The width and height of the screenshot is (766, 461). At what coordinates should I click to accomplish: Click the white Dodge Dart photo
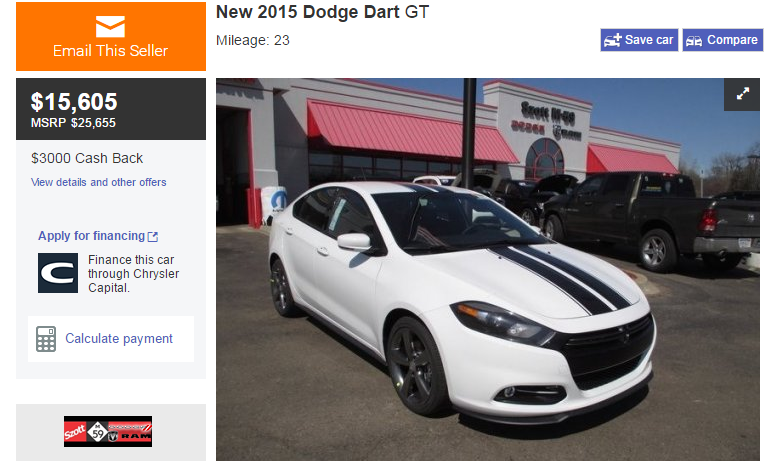click(x=488, y=270)
